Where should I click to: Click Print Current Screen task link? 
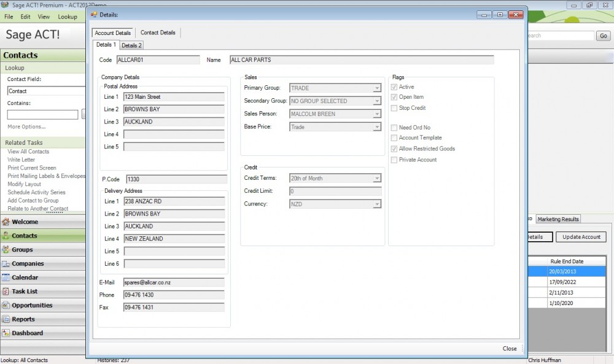[x=32, y=168]
